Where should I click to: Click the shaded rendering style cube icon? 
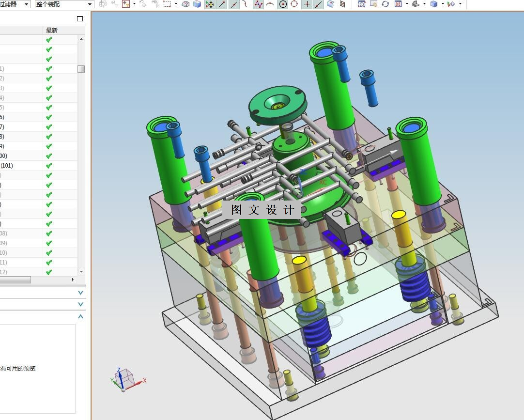[434, 4]
